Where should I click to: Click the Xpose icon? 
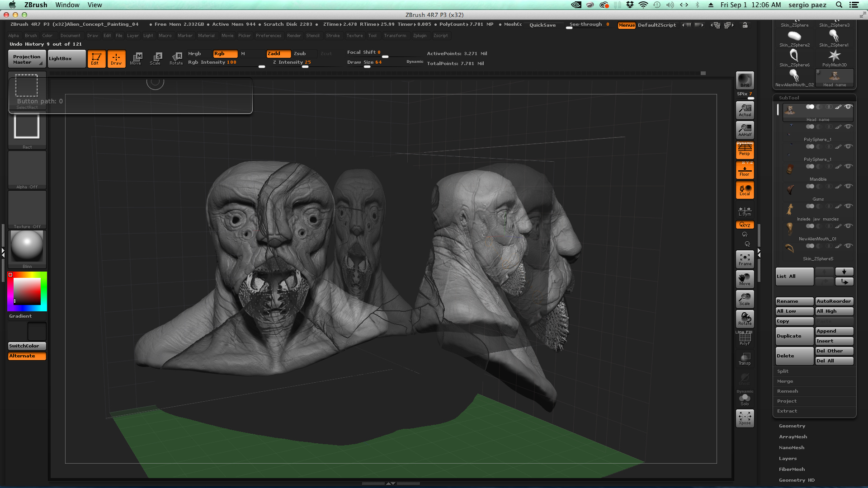(x=745, y=418)
